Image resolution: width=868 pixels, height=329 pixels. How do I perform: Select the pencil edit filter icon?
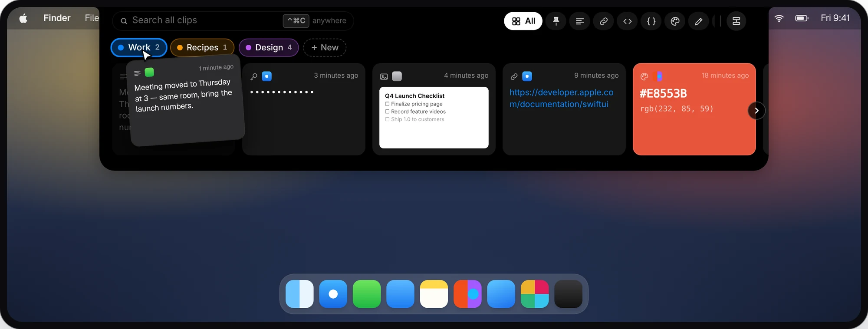[698, 21]
